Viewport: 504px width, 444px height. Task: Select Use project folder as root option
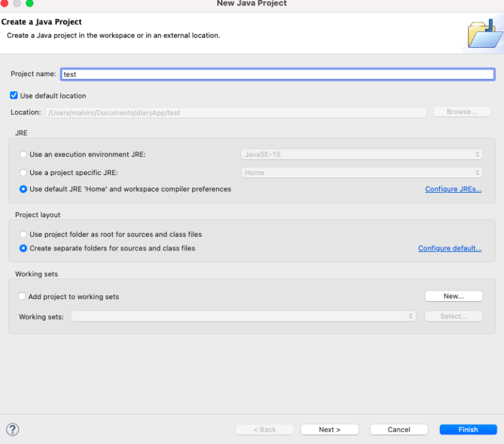coord(24,234)
